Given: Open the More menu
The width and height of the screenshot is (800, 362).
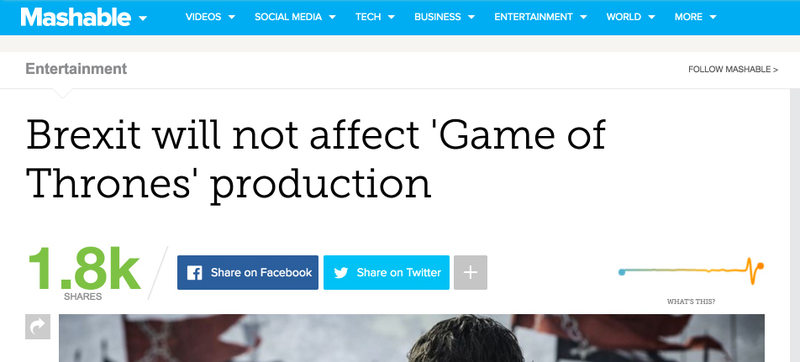Looking at the screenshot, I should pos(688,17).
